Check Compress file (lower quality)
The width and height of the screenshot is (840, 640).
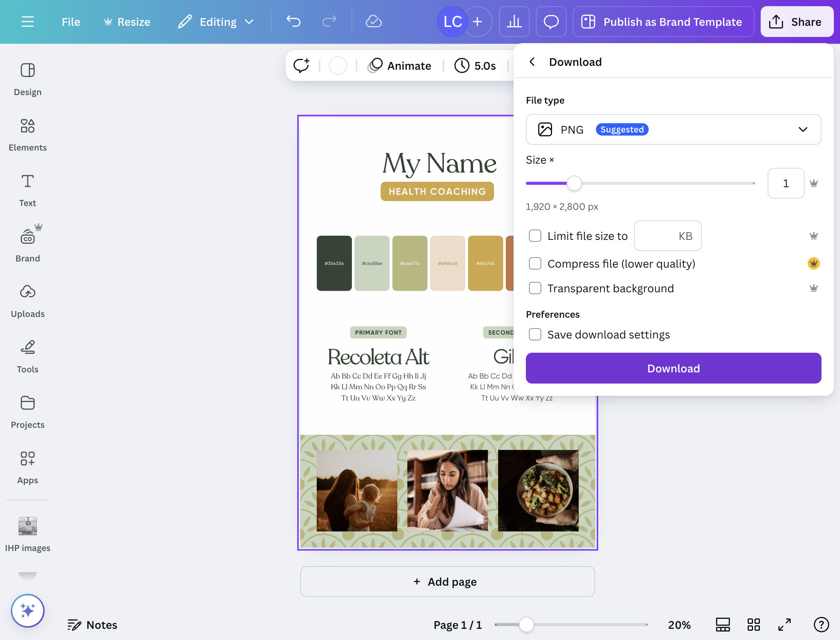pyautogui.click(x=535, y=263)
